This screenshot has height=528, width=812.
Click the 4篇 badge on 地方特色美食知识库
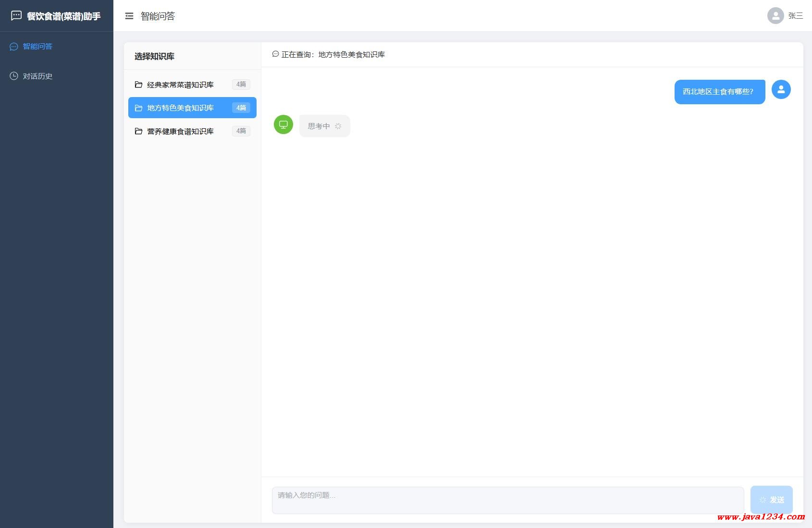(241, 108)
